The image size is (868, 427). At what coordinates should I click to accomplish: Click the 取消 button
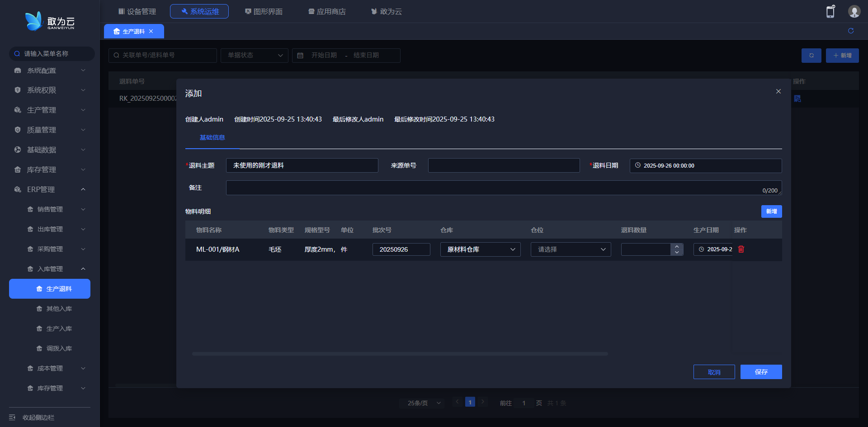(x=714, y=372)
